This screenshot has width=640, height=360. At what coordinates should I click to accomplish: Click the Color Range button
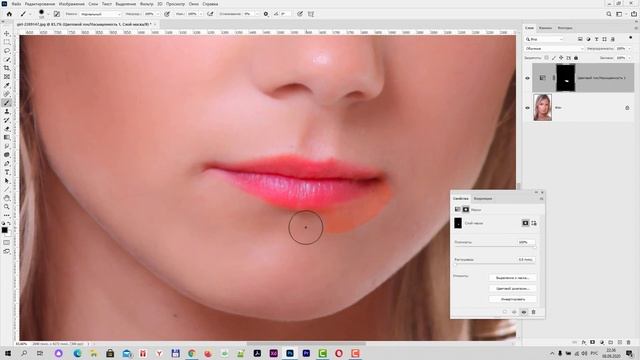(x=513, y=288)
